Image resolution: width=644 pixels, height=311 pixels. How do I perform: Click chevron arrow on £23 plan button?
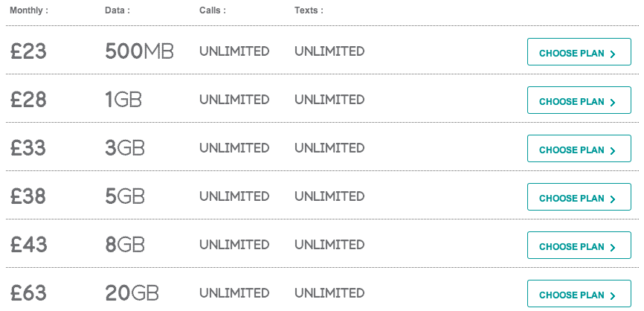click(x=613, y=54)
